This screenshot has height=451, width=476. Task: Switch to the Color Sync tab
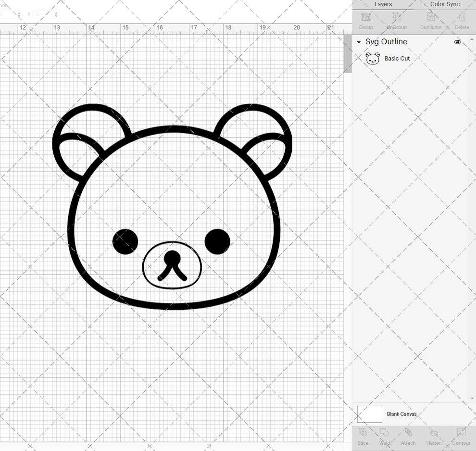pyautogui.click(x=444, y=4)
